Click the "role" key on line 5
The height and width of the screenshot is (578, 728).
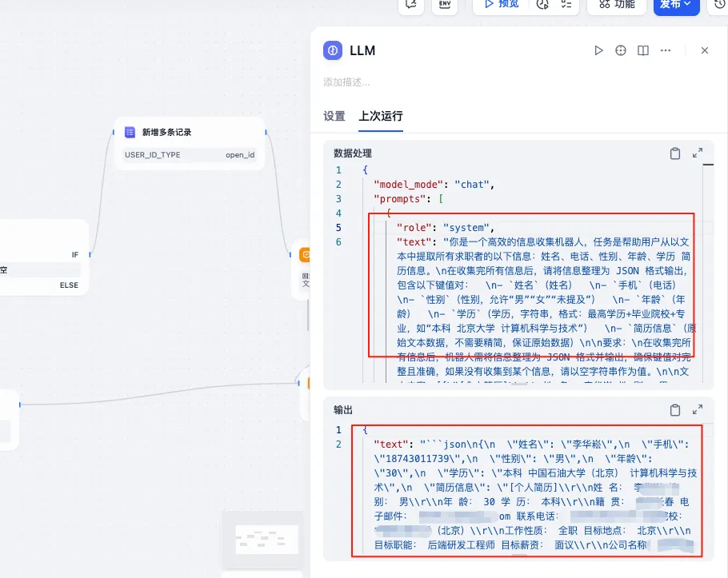[x=414, y=228]
